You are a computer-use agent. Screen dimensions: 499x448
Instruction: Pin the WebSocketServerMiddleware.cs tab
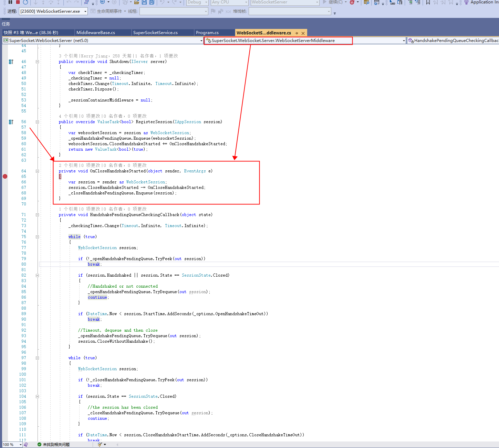click(x=297, y=33)
